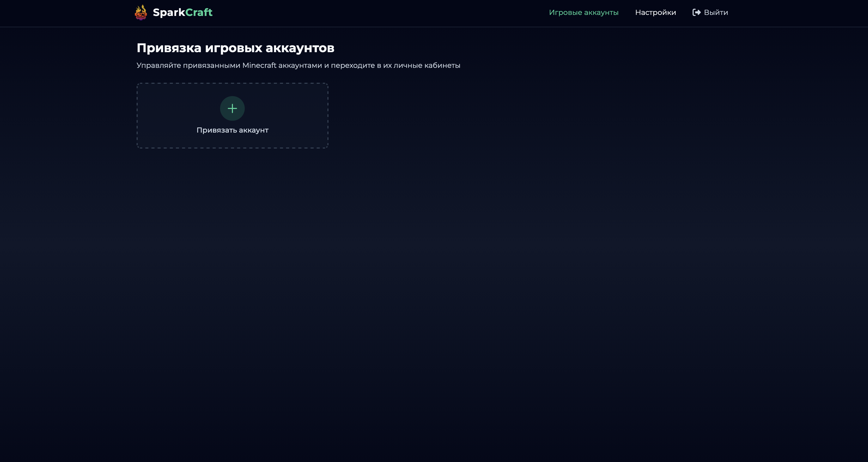Image resolution: width=868 pixels, height=462 pixels.
Task: Click the word Привязка in the heading
Action: (x=169, y=48)
